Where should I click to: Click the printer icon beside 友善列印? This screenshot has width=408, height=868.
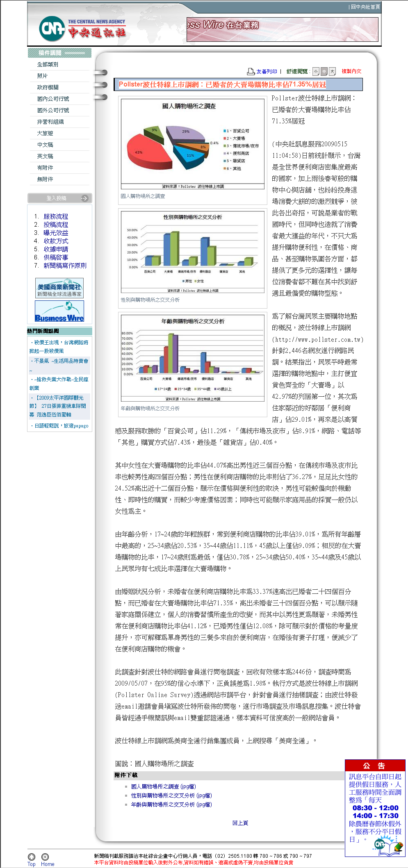(x=251, y=71)
